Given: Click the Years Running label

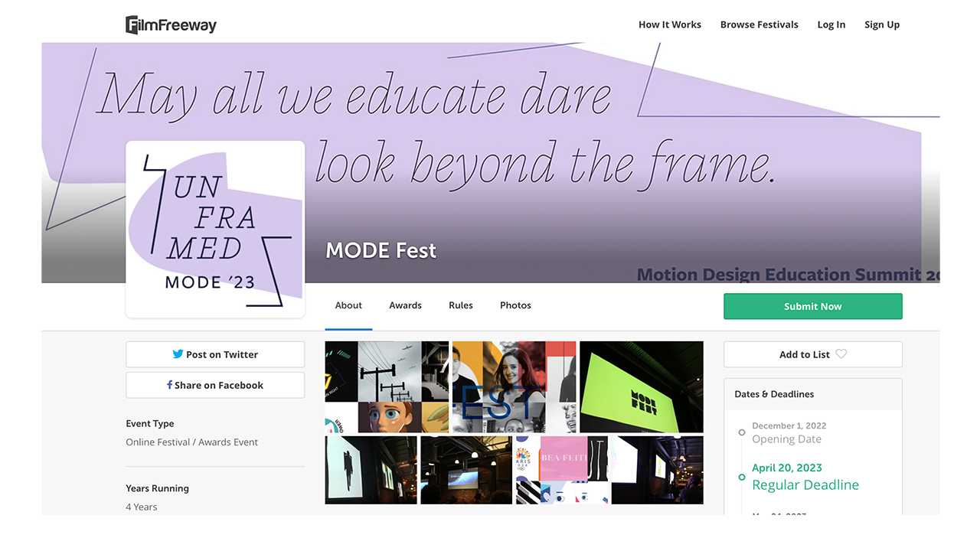Looking at the screenshot, I should click(157, 488).
